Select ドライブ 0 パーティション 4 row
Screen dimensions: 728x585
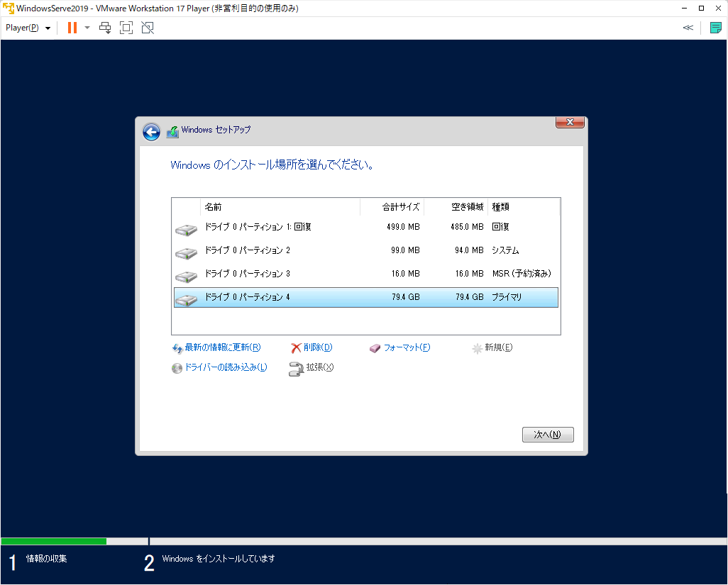366,297
